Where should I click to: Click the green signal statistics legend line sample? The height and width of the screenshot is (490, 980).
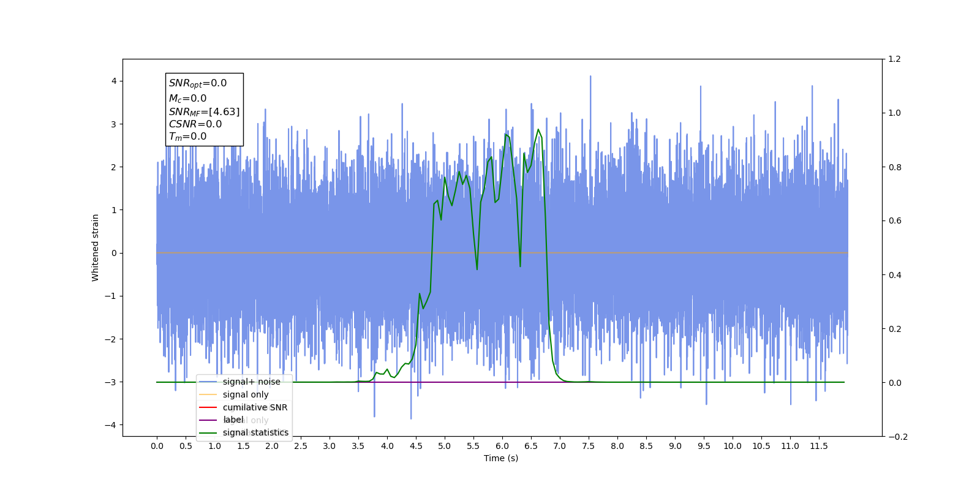point(208,432)
